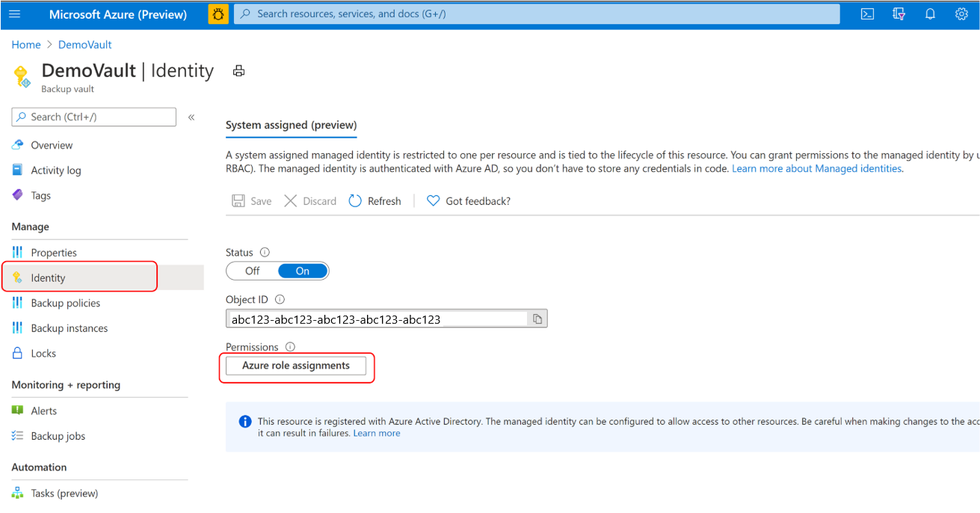Screen dimensions: 980x513
Task: Click the Backup jobs list icon
Action: tap(18, 436)
